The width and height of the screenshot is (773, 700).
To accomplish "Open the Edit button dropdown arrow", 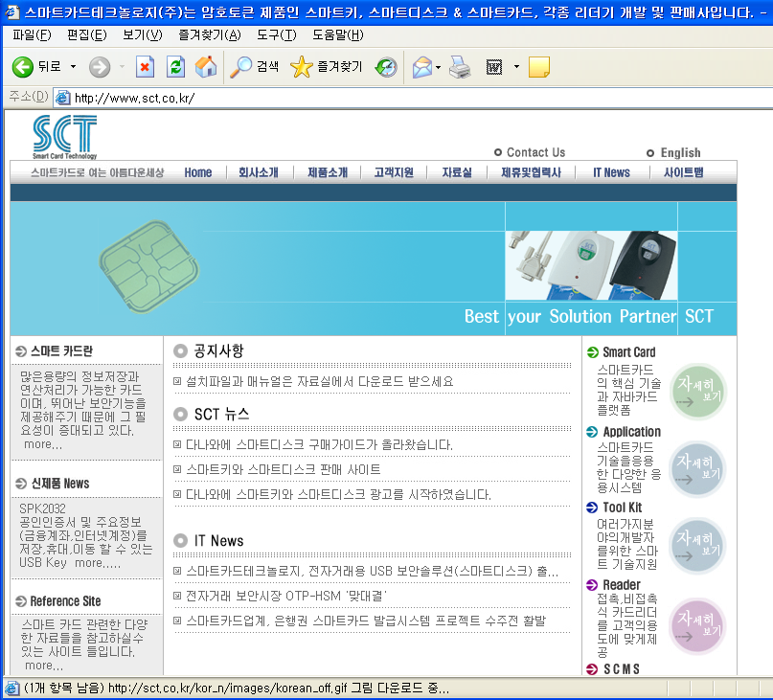I will point(516,66).
